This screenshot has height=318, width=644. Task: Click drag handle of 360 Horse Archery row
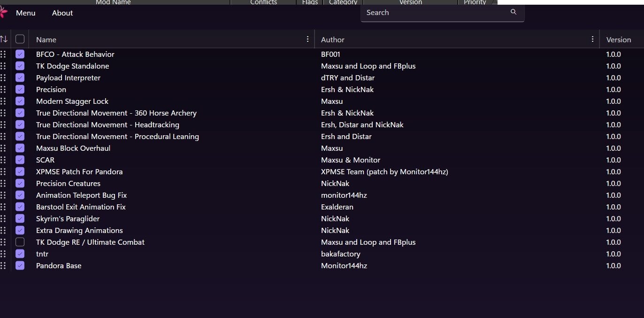(3, 113)
